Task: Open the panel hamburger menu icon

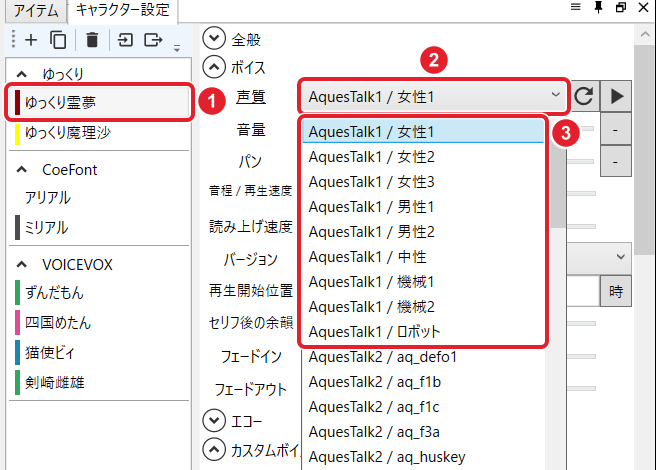Action: 576,7
